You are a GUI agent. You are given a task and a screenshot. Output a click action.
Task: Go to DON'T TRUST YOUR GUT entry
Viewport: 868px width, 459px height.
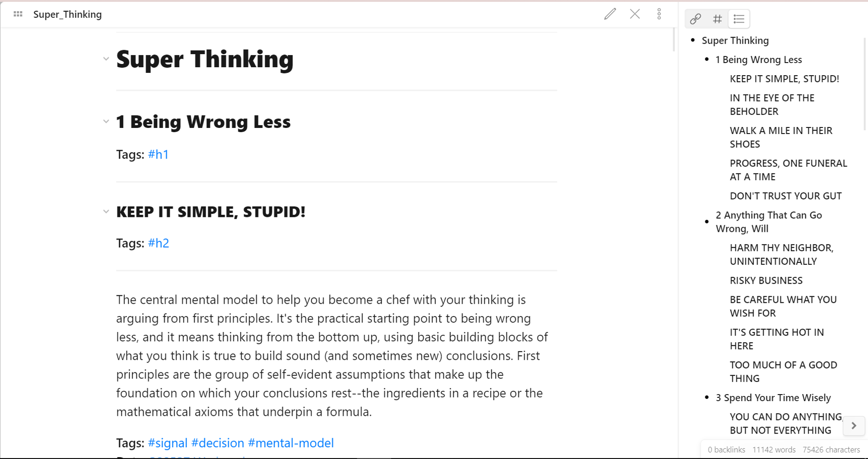[786, 196]
